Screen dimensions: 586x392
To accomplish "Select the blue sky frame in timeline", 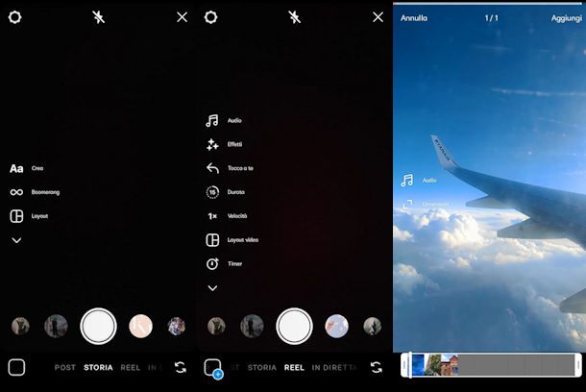I will click(x=418, y=365).
